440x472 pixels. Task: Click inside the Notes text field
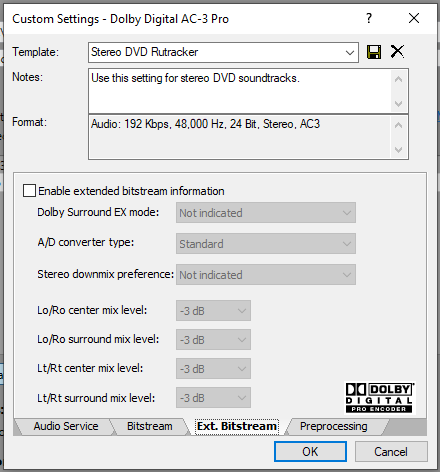(x=240, y=91)
